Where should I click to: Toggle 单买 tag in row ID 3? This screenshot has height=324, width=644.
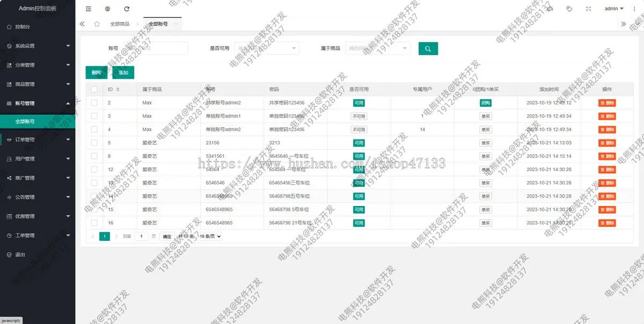click(x=486, y=116)
